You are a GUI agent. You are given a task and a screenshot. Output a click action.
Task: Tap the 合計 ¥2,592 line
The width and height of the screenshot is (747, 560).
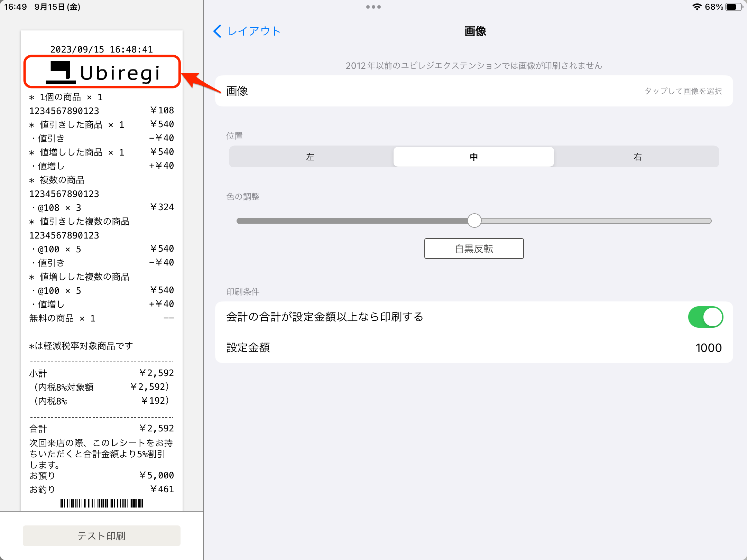point(102,429)
